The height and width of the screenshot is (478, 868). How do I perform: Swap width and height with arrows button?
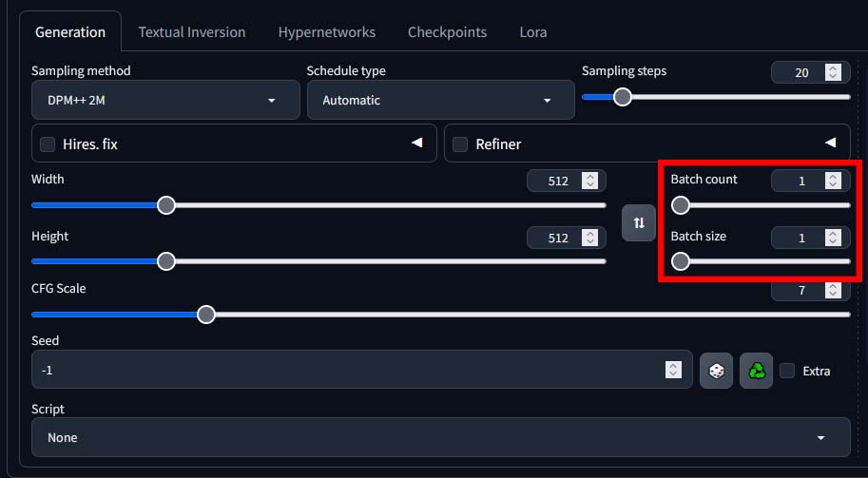(x=639, y=223)
